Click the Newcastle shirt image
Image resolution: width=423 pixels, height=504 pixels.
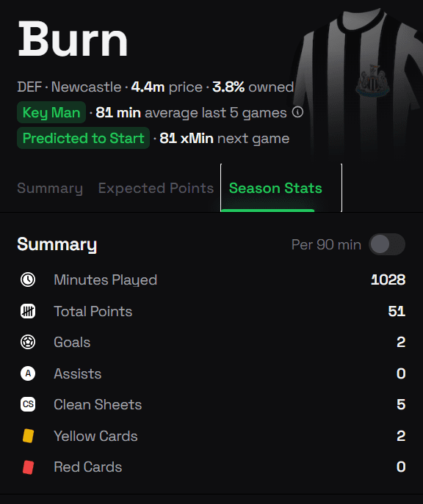(x=361, y=81)
